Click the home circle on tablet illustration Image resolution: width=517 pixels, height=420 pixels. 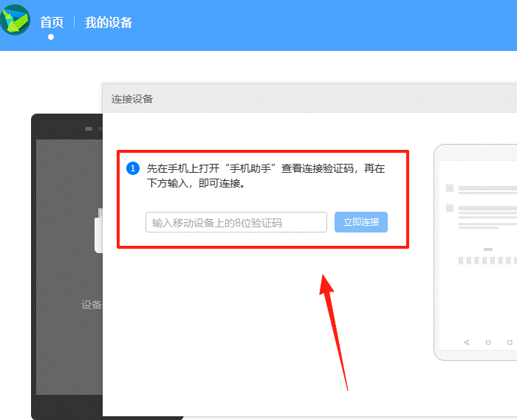coord(488,342)
